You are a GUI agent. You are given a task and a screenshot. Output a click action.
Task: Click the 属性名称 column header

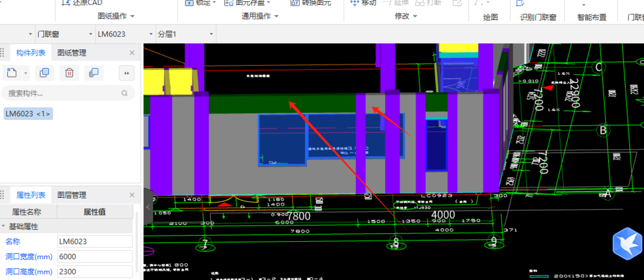(27, 212)
